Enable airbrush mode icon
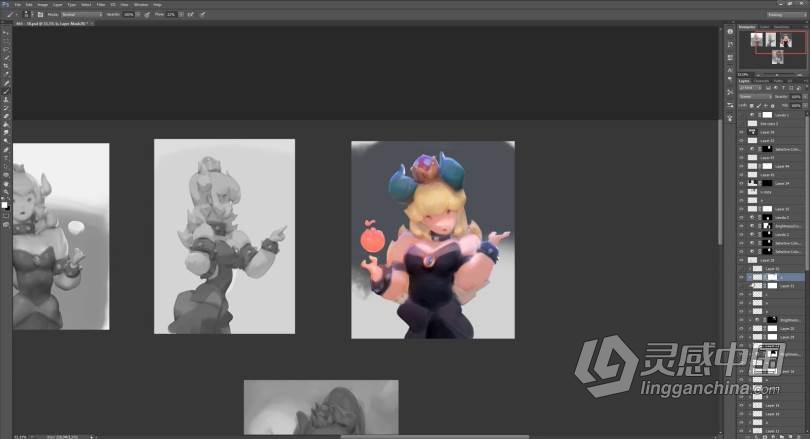Image resolution: width=810 pixels, height=439 pixels. (x=191, y=14)
